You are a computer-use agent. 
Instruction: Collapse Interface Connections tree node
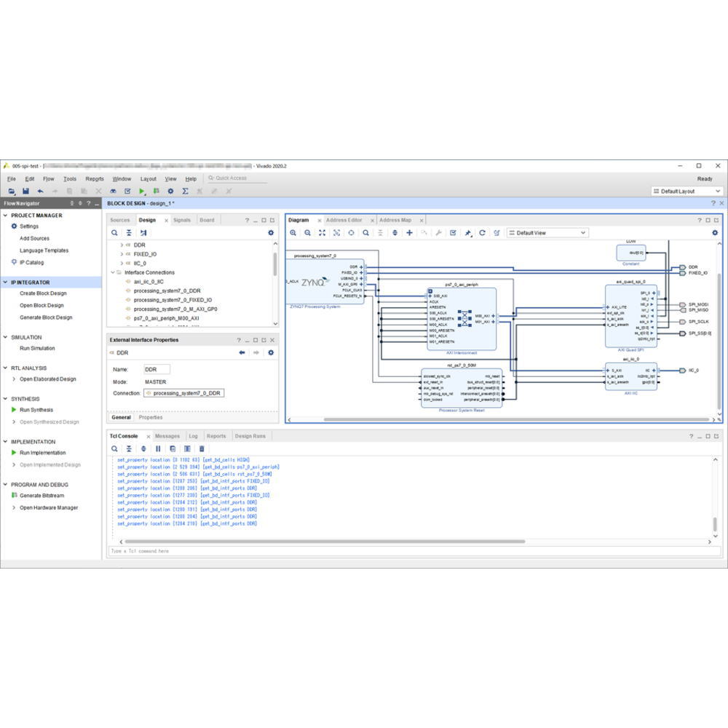point(113,272)
